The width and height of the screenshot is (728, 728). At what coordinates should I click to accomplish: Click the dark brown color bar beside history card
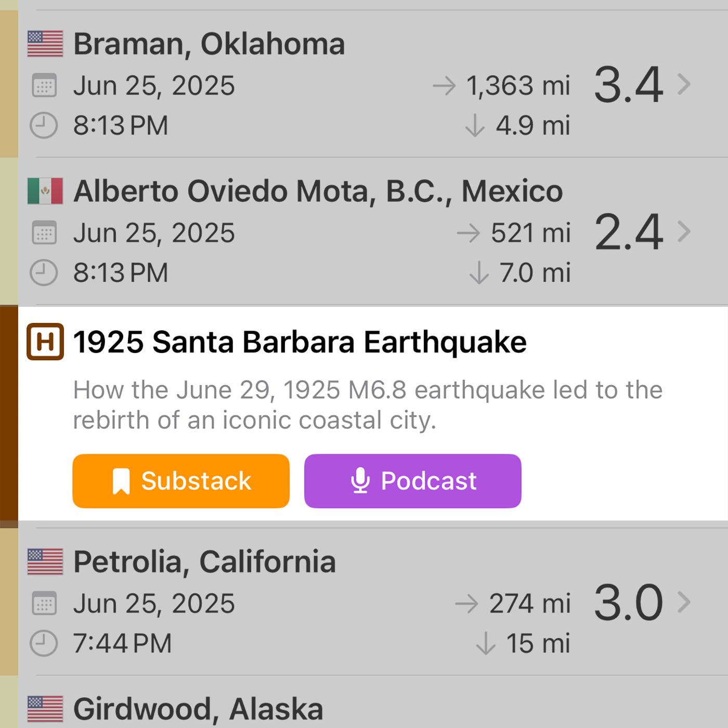click(x=9, y=413)
